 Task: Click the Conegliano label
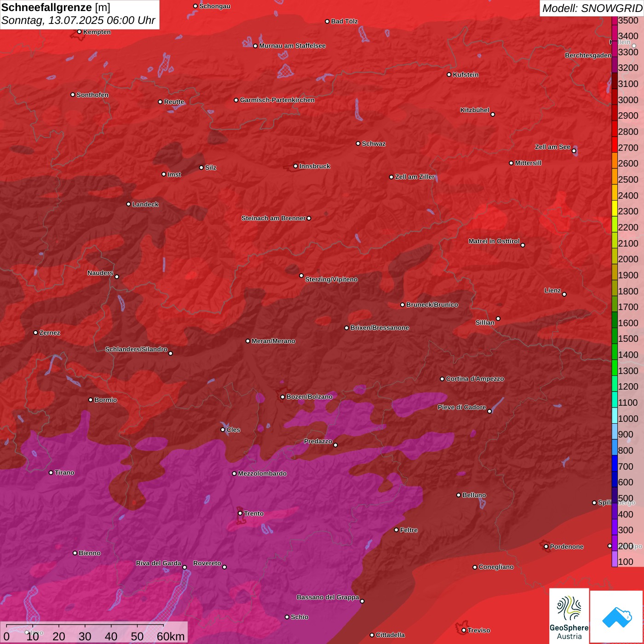point(496,567)
